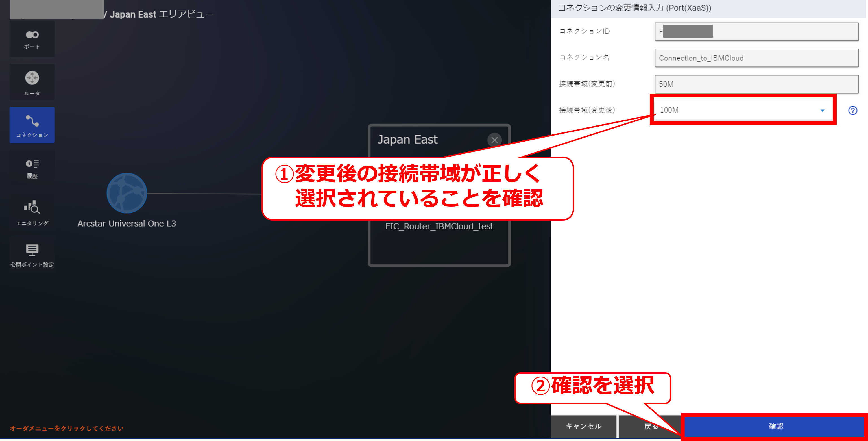
Task: Open the ポート (Port) sidebar icon
Action: 32,39
